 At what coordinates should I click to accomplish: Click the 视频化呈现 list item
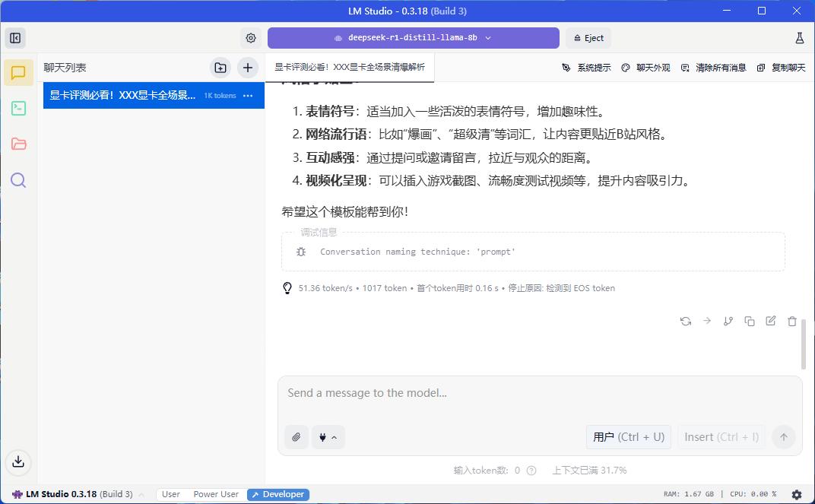coord(490,181)
